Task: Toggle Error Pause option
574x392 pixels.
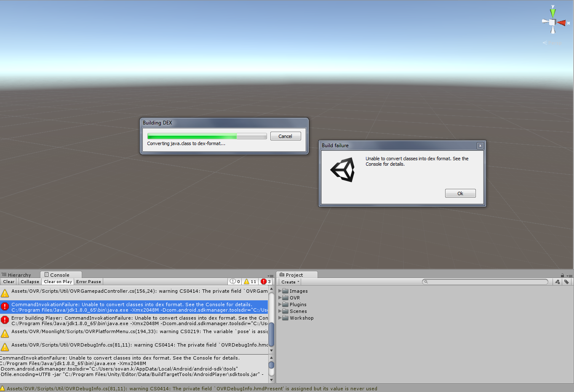Action: click(88, 282)
